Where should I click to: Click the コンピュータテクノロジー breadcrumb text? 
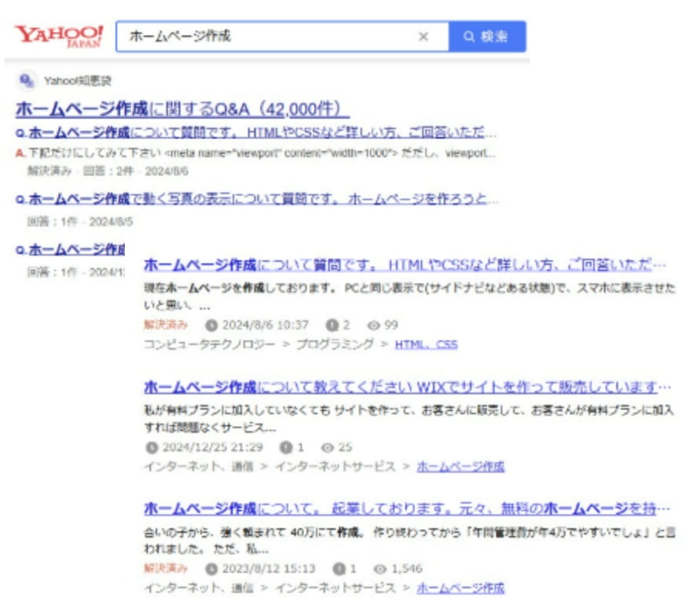210,345
